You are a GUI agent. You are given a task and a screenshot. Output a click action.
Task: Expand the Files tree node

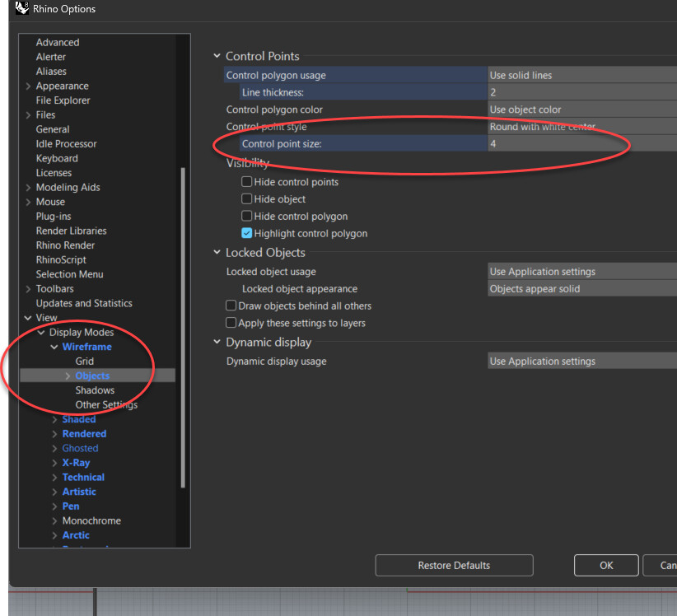coord(29,115)
